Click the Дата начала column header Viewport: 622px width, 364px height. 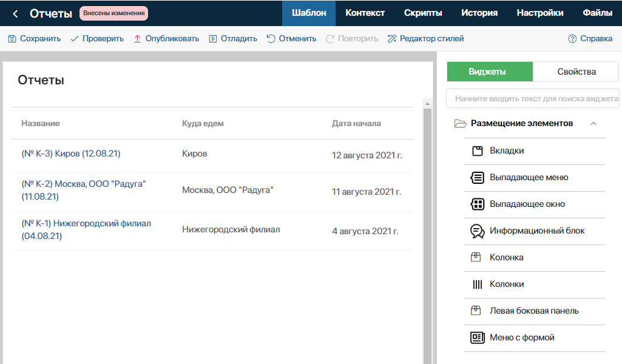coord(356,124)
